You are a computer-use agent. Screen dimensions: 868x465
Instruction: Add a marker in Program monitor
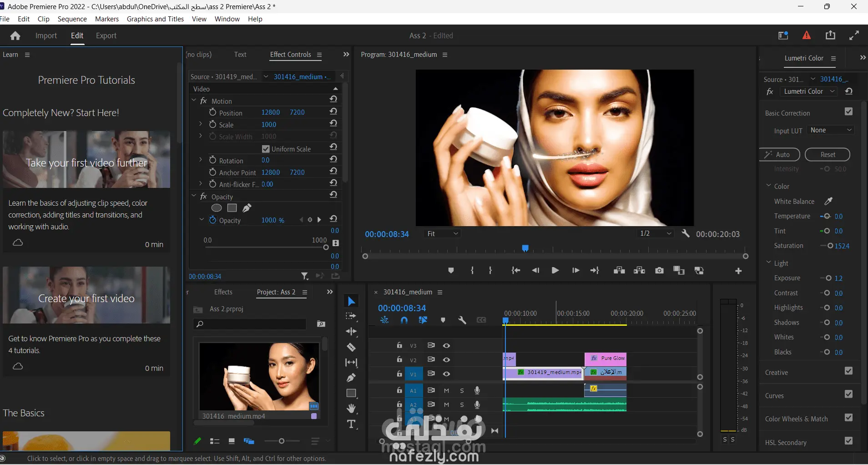click(x=451, y=270)
